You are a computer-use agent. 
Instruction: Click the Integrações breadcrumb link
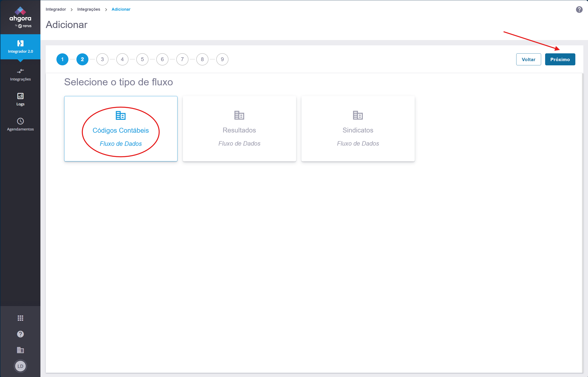[89, 9]
